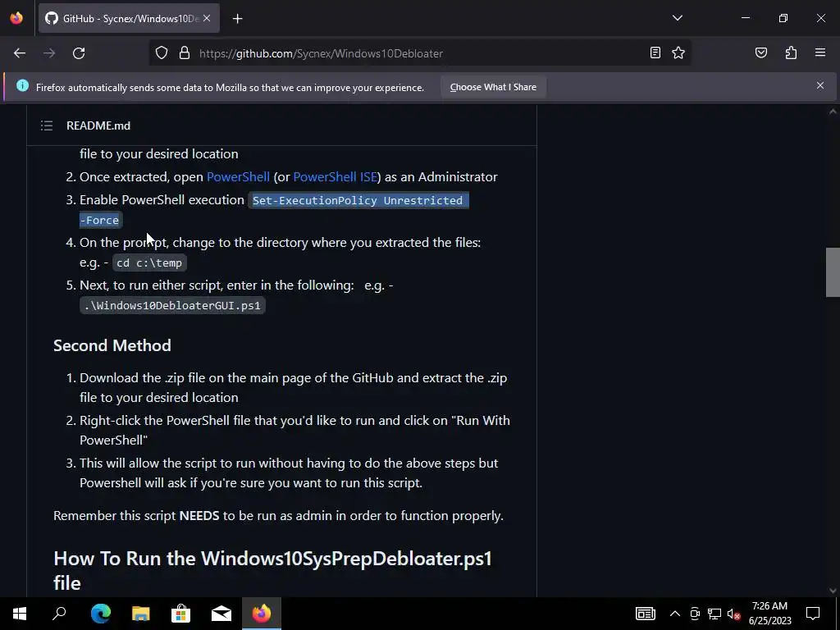The image size is (840, 630).
Task: Click the cd c:\temp code snippet
Action: tap(149, 263)
